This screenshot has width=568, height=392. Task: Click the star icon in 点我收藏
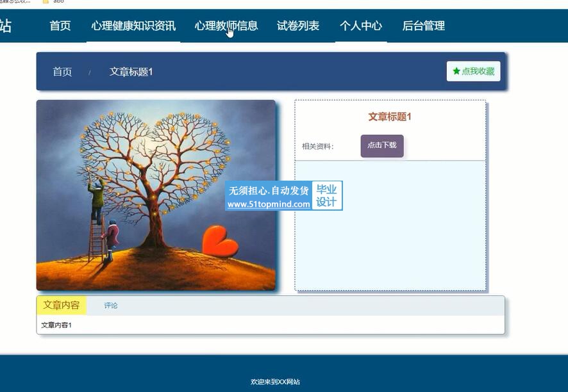click(456, 71)
